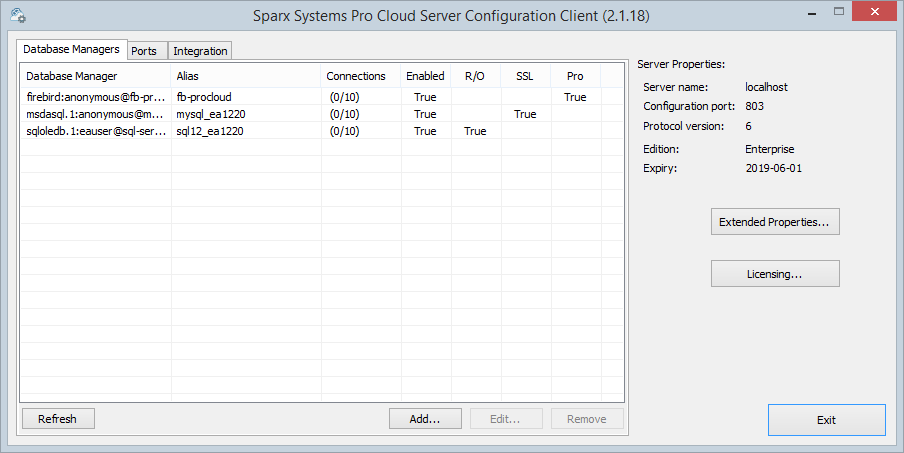
Task: Open Extended Properties dialog
Action: tap(775, 222)
